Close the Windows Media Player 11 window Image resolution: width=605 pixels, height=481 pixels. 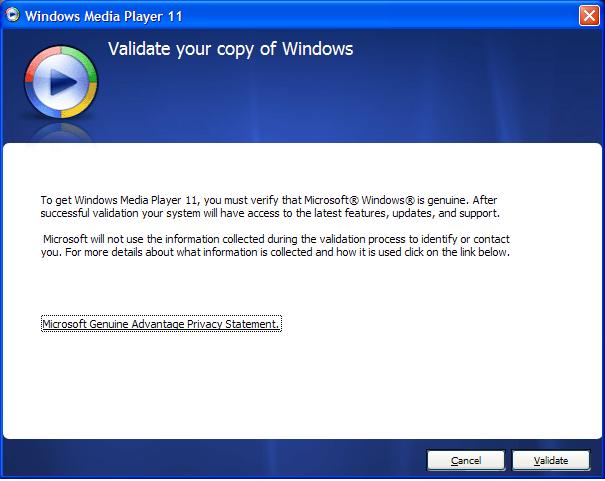[x=589, y=16]
